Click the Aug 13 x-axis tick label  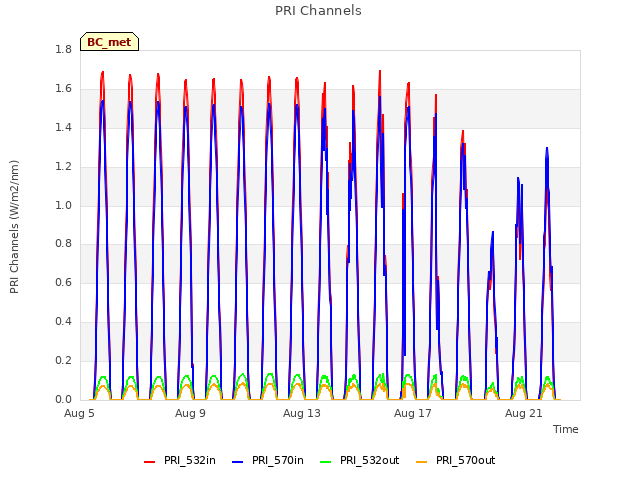tap(302, 413)
